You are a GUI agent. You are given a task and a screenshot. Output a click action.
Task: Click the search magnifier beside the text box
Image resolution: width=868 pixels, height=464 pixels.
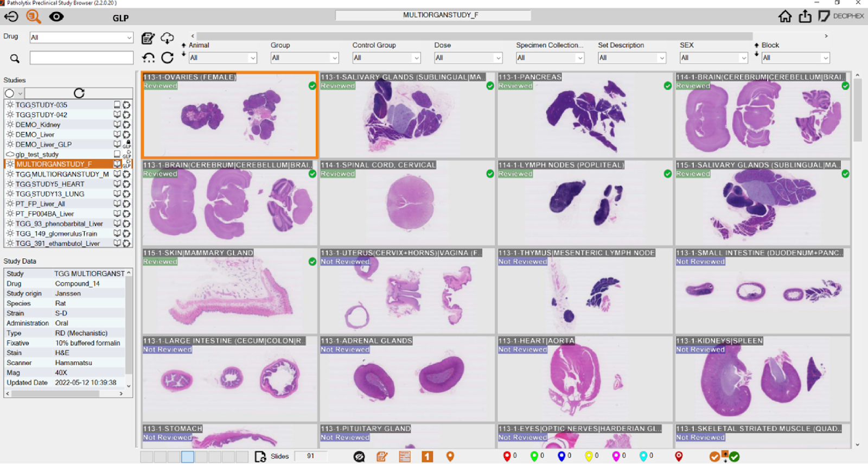[x=15, y=58]
